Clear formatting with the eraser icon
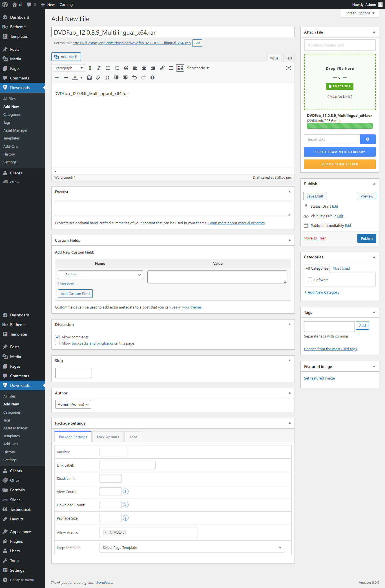The height and width of the screenshot is (588, 385). [x=98, y=77]
